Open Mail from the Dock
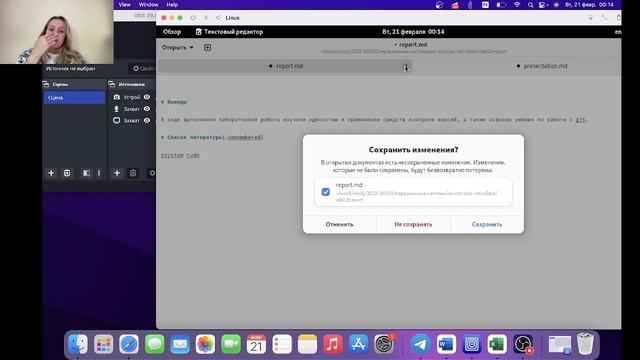The height and width of the screenshot is (360, 640). click(x=180, y=344)
